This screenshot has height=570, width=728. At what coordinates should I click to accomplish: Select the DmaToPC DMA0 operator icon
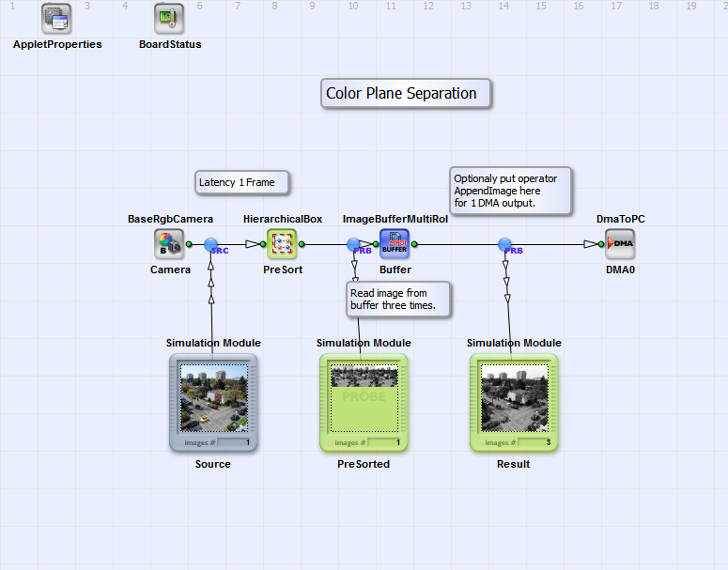(x=620, y=244)
